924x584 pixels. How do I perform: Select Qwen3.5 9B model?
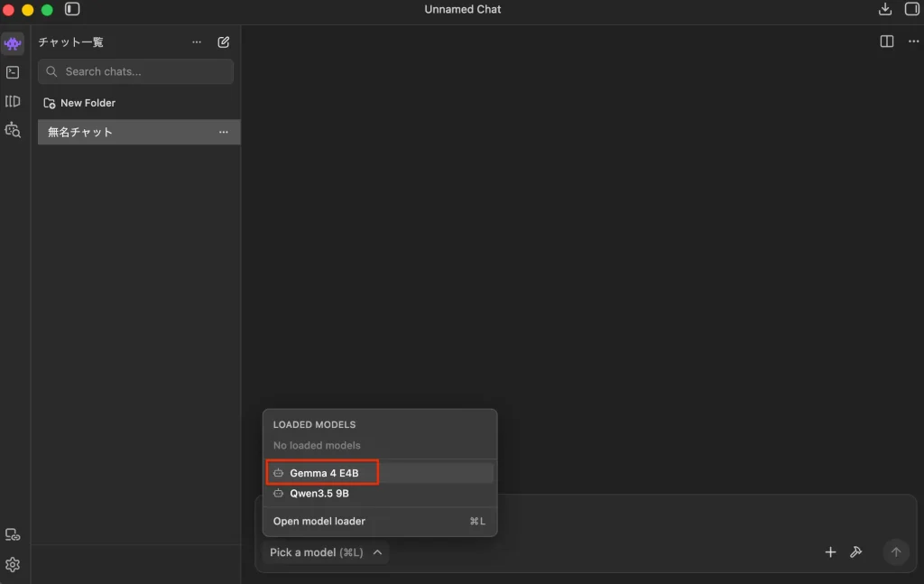pyautogui.click(x=319, y=494)
